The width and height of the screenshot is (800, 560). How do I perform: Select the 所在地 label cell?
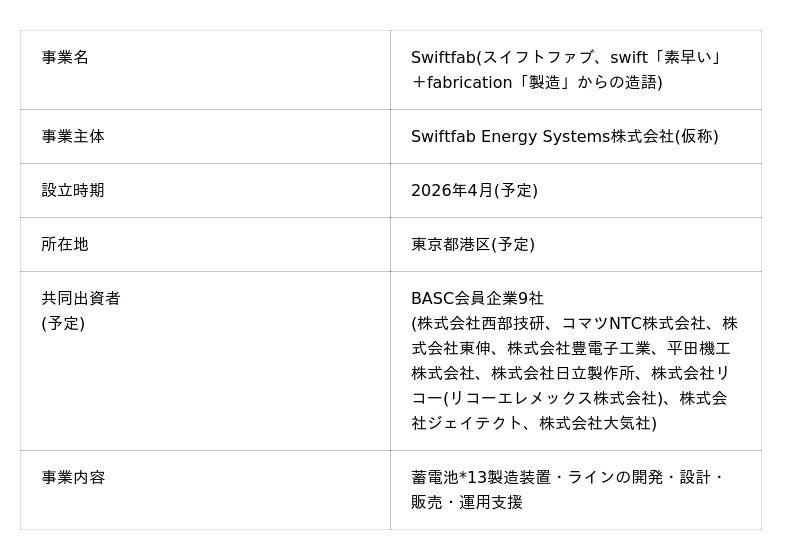(65, 245)
